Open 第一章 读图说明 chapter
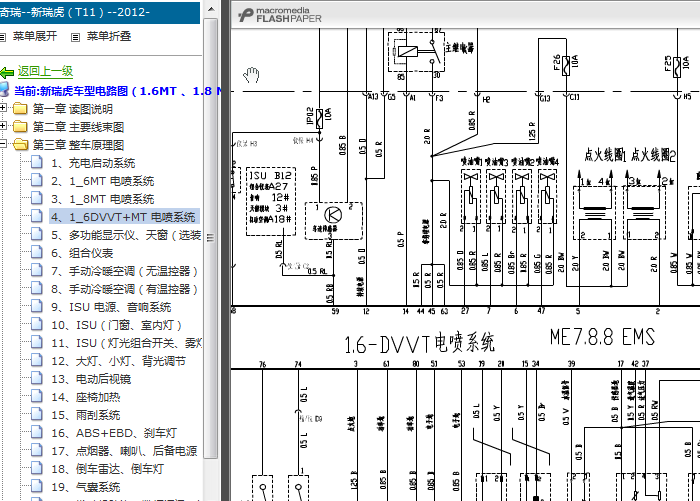 pos(72,109)
